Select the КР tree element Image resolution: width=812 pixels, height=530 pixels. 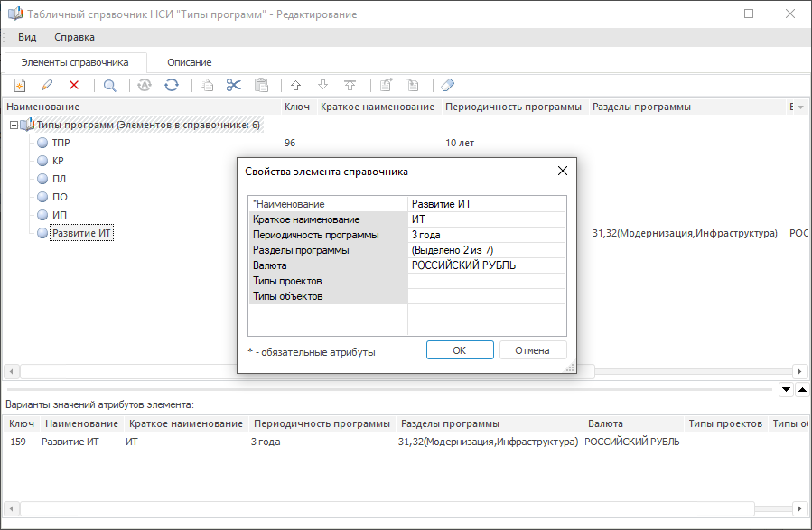pos(58,161)
